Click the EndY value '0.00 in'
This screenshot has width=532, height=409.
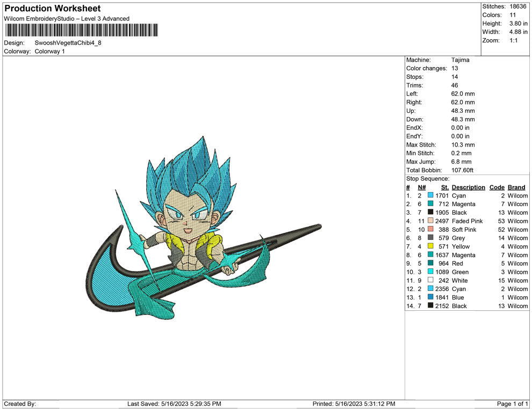click(461, 136)
